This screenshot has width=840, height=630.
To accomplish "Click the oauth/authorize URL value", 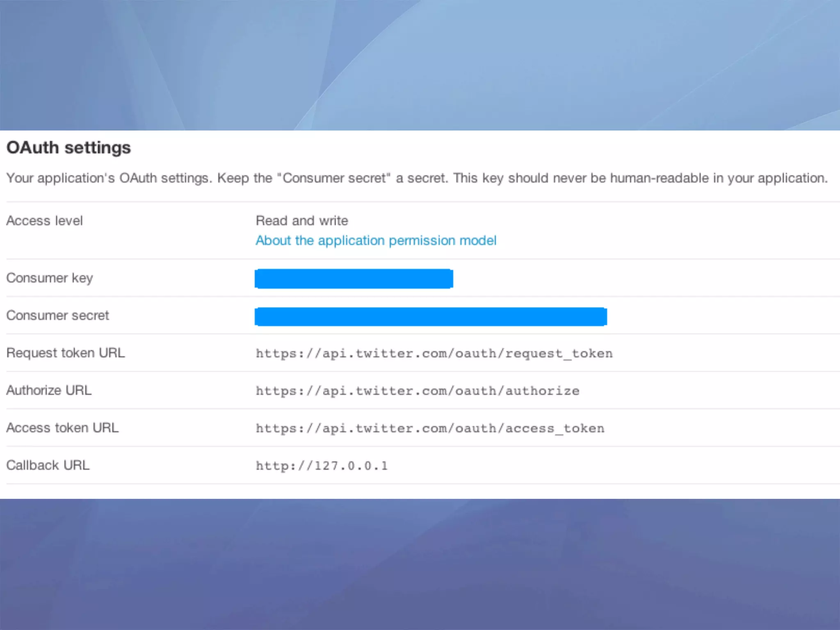I will click(x=418, y=391).
